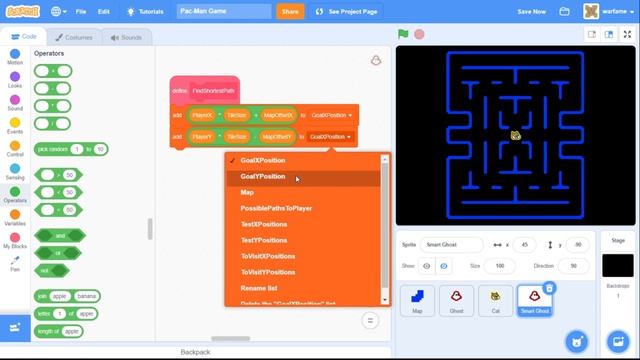Show the sprite with the eye icon
Screen dimensions: 640x360
coord(427,266)
